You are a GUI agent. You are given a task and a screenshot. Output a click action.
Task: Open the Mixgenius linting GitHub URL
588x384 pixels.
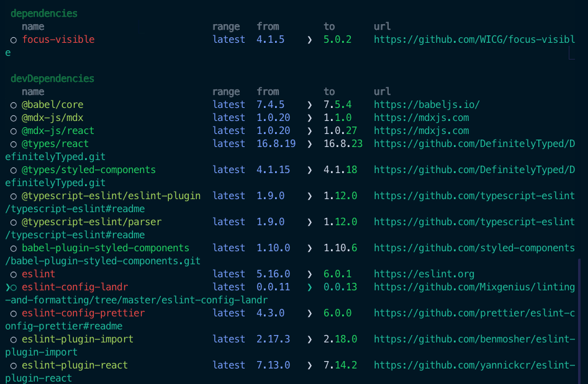click(x=474, y=287)
